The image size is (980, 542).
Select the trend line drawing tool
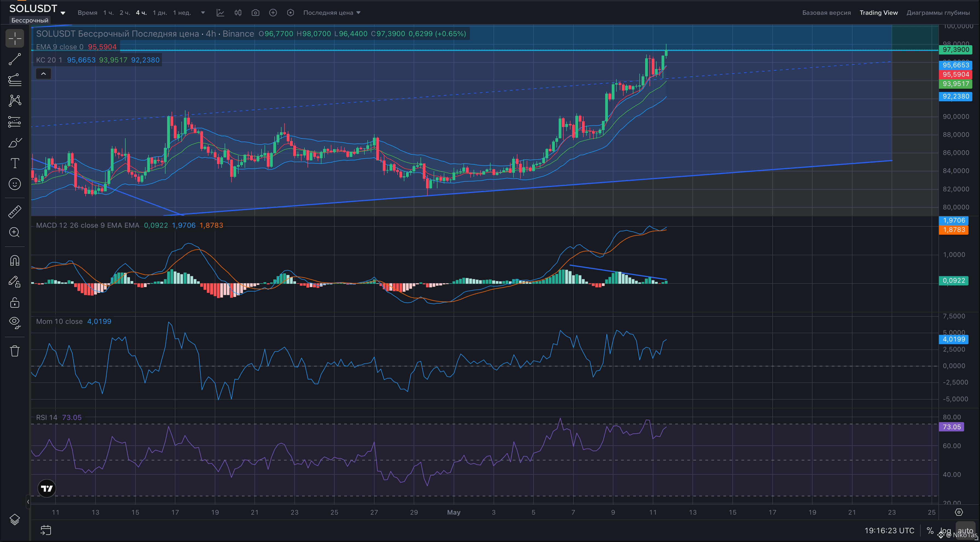point(15,59)
